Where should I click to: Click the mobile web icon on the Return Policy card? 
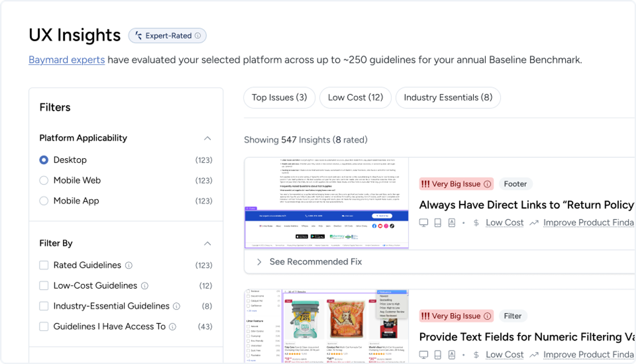(x=438, y=223)
